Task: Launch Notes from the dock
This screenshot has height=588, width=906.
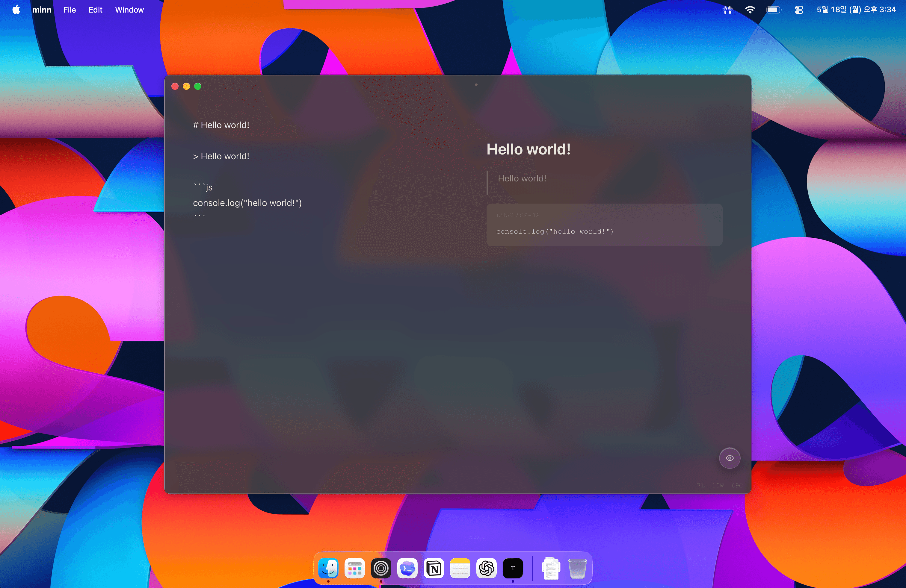Action: tap(460, 568)
